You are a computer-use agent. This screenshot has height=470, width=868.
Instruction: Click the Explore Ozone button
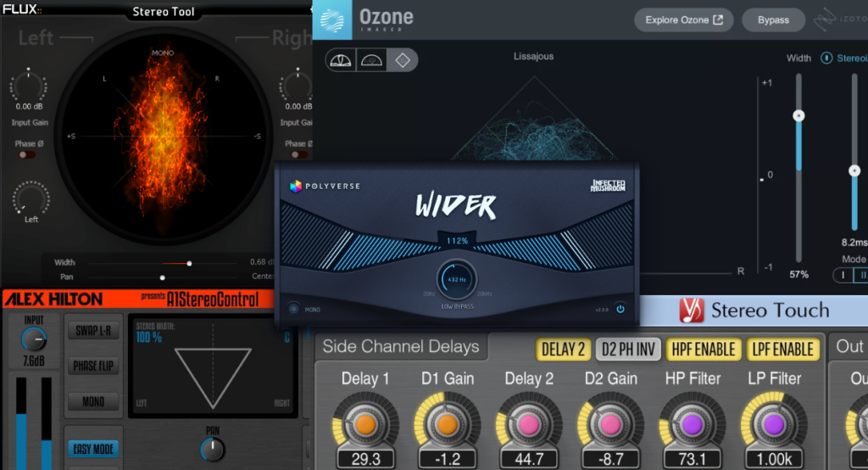point(684,20)
